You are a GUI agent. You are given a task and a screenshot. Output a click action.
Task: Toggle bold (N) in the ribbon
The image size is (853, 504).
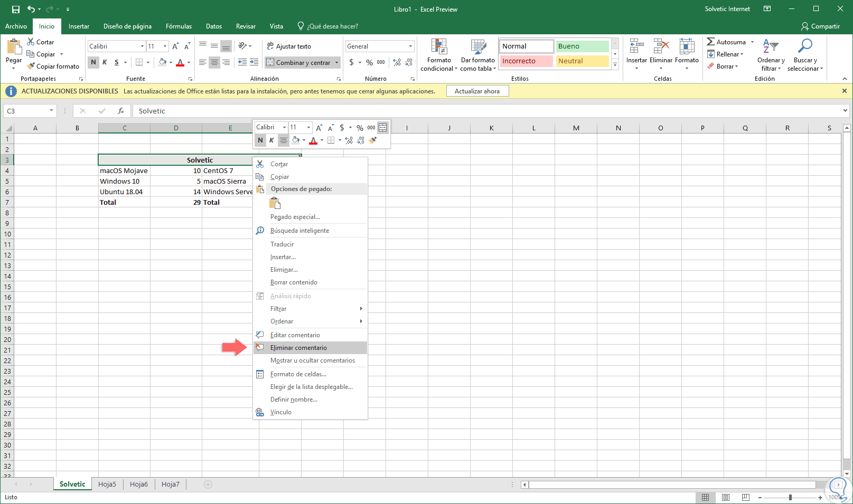pos(93,62)
